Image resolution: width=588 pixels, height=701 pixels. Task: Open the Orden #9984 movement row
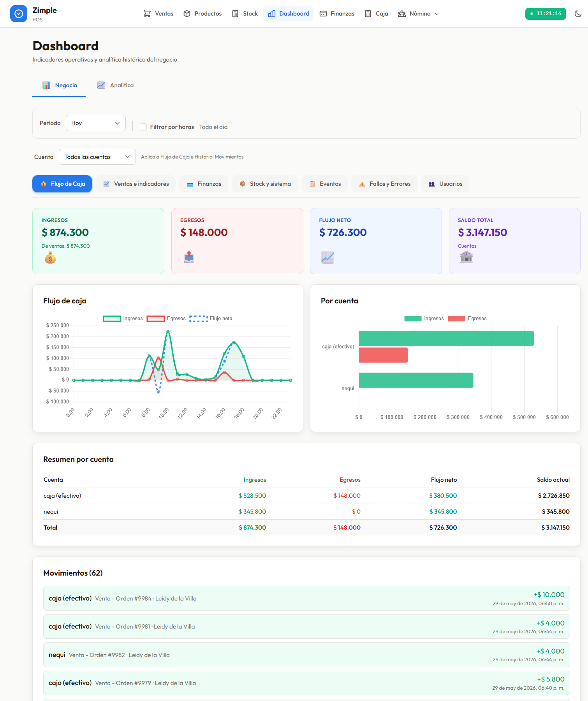pyautogui.click(x=306, y=599)
